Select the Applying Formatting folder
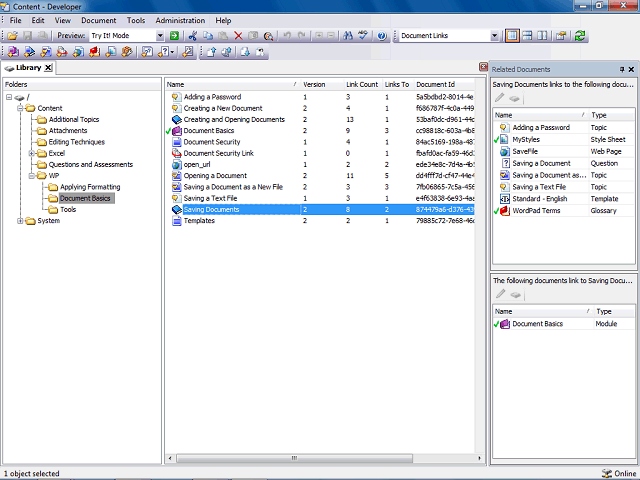This screenshot has height=480, width=640. click(90, 187)
